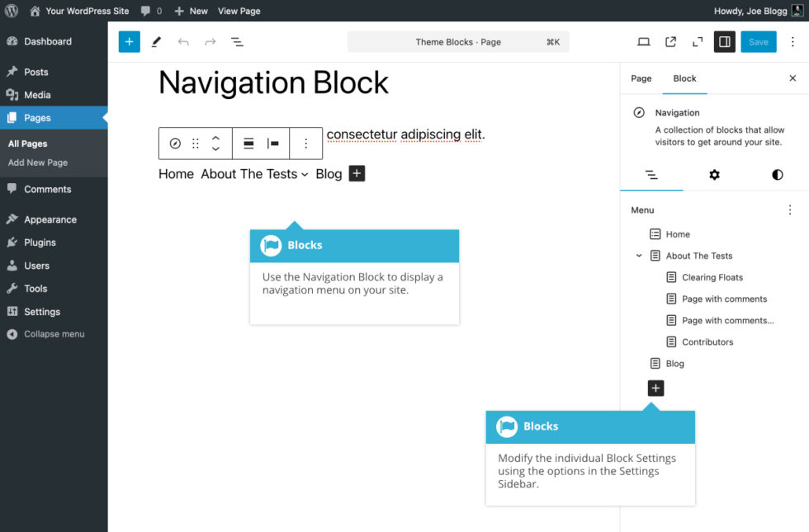
Task: Switch to the Page tab
Action: click(641, 78)
